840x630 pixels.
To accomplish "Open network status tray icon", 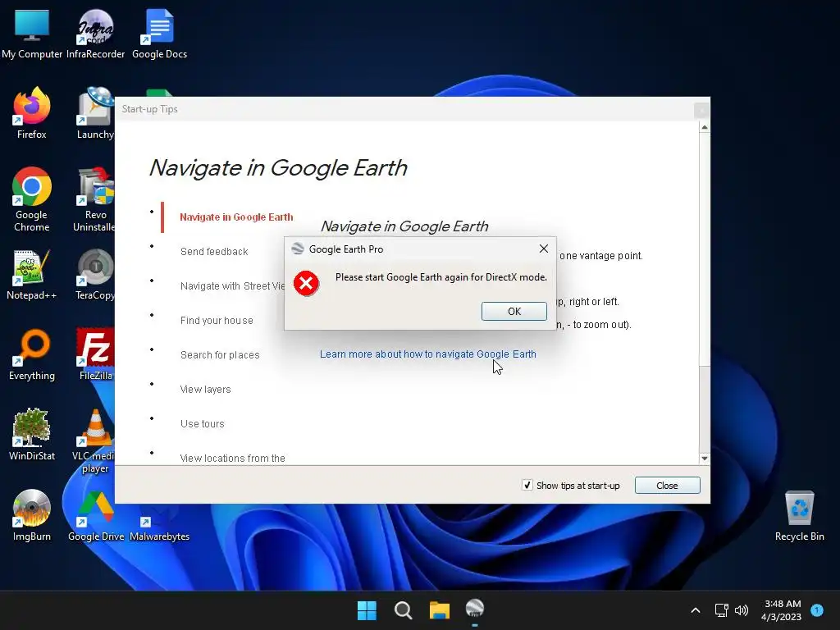I will click(x=722, y=610).
